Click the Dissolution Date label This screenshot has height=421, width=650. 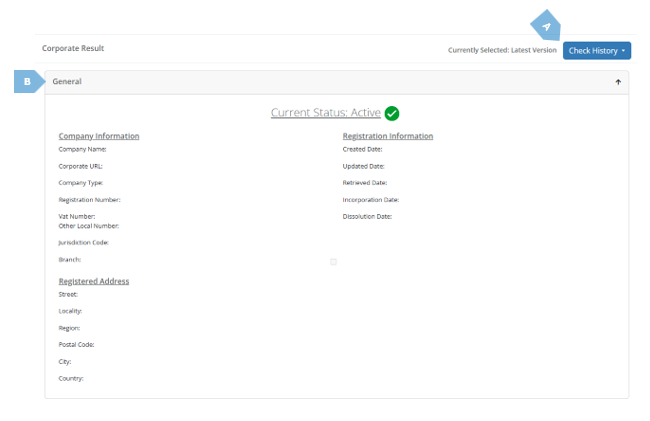tap(367, 216)
